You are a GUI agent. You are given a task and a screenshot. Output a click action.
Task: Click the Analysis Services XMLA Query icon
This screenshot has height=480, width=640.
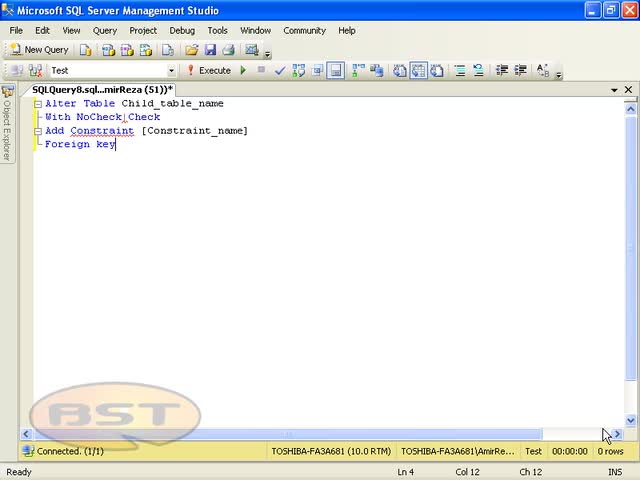(146, 50)
